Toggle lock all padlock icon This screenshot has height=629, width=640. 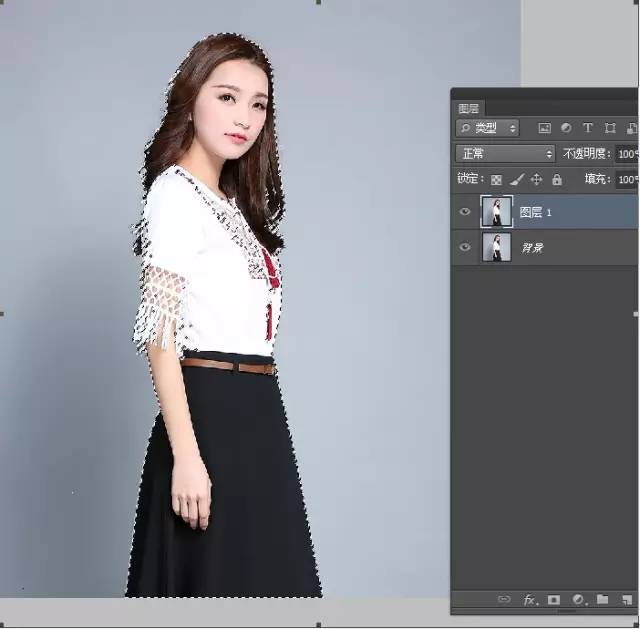point(557,180)
